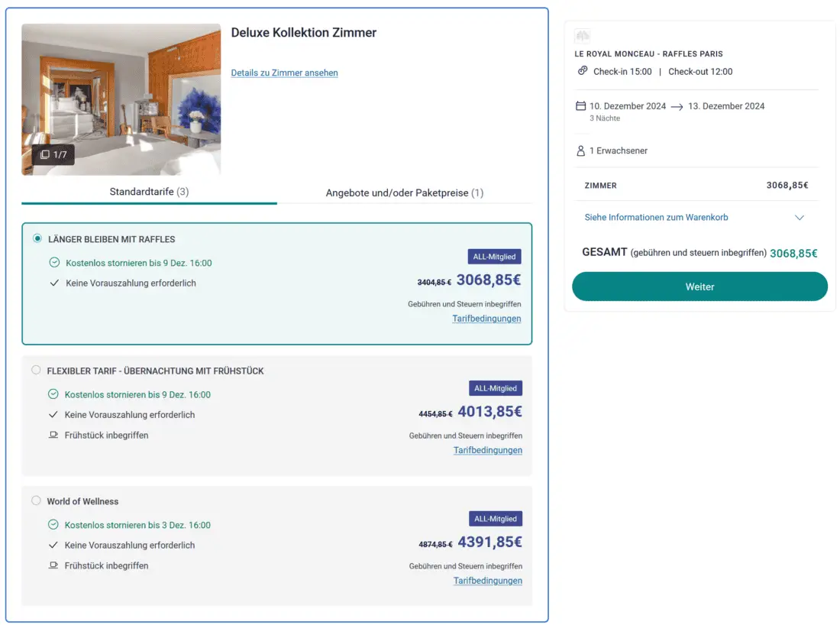Click the image gallery counter icon 1/7

(45, 155)
